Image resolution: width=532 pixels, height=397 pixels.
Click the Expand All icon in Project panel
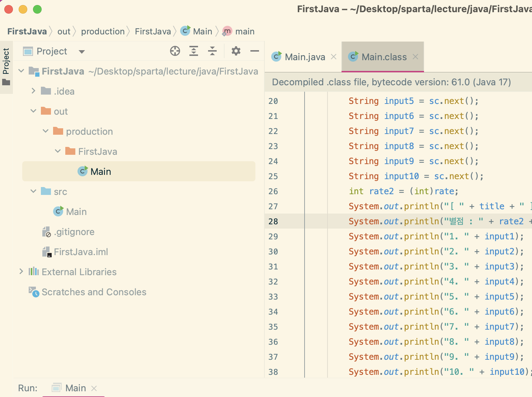click(194, 51)
